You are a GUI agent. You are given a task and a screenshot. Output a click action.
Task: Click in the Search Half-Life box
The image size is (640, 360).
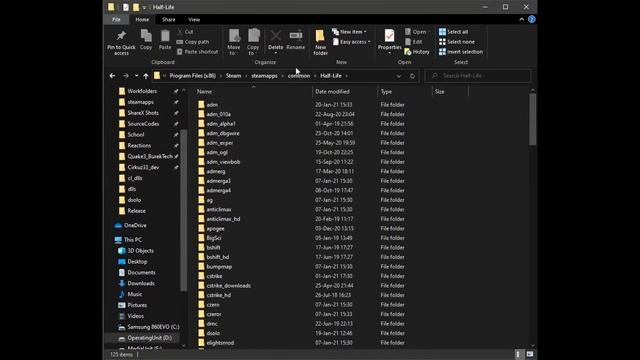point(478,76)
